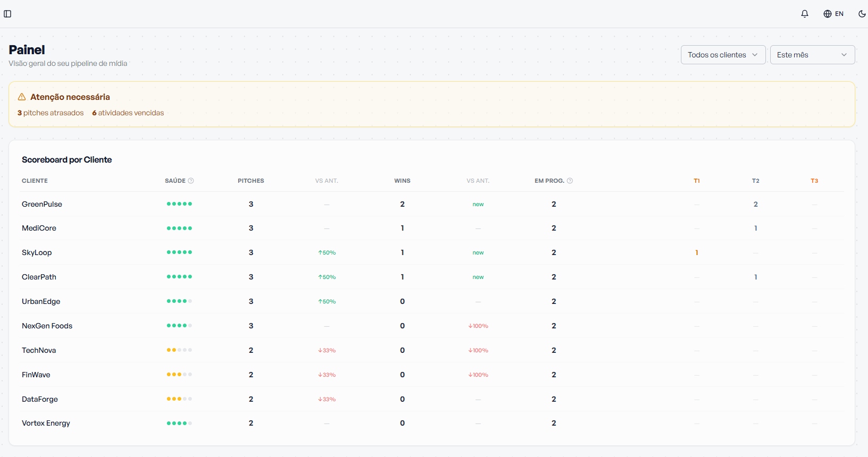Image resolution: width=868 pixels, height=457 pixels.
Task: Click the Scoreboard por Cliente heading
Action: click(67, 159)
